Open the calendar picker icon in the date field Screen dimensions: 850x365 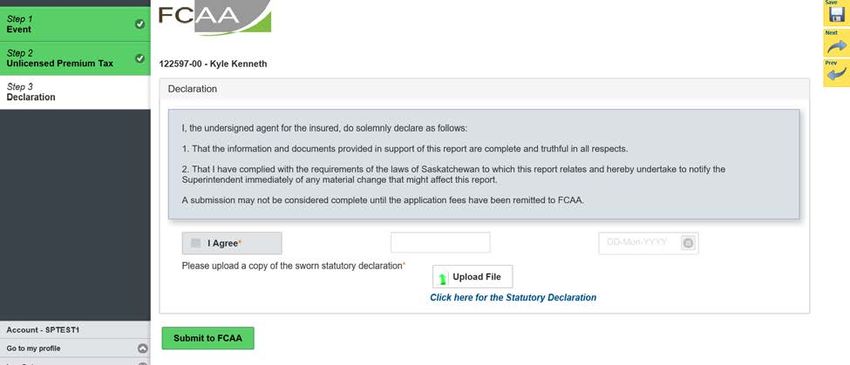point(688,244)
